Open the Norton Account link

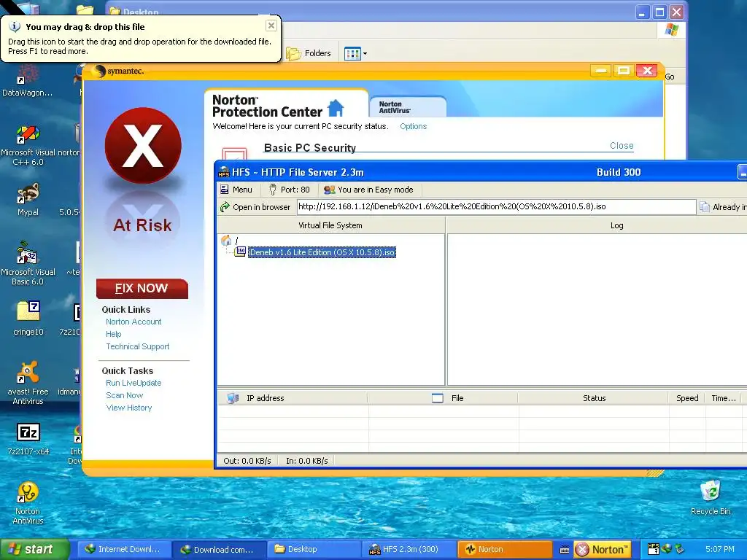(133, 322)
